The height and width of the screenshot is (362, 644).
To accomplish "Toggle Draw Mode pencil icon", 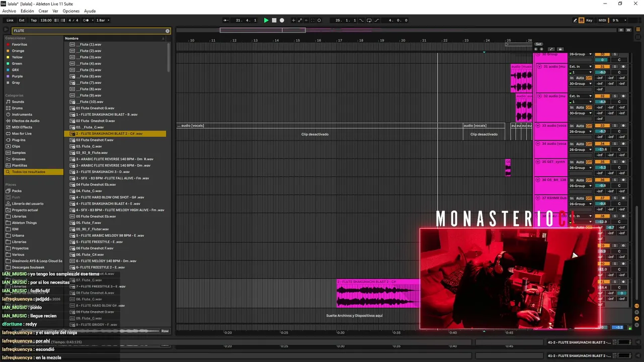I will tap(575, 20).
